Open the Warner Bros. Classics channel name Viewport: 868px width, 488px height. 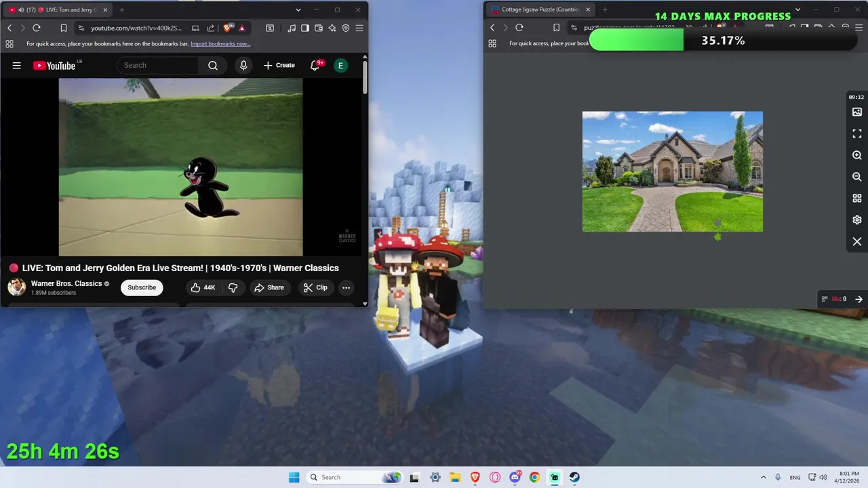pyautogui.click(x=66, y=283)
